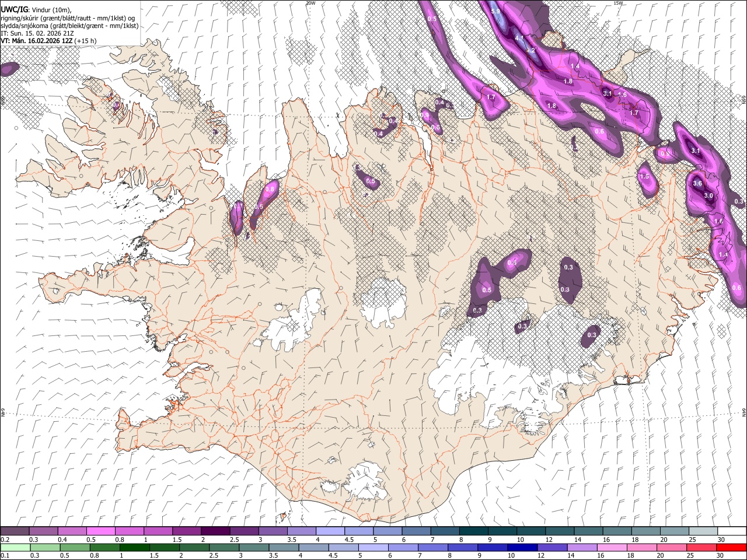
Task: Click the '0.8' value over the northwest fjord
Action: (270, 189)
